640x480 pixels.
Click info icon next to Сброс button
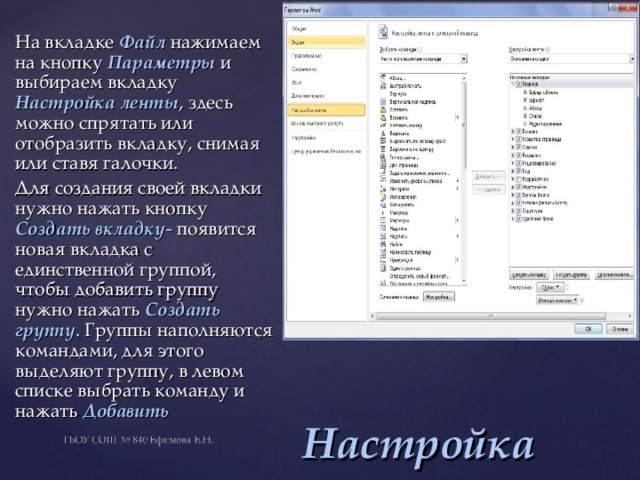[567, 287]
